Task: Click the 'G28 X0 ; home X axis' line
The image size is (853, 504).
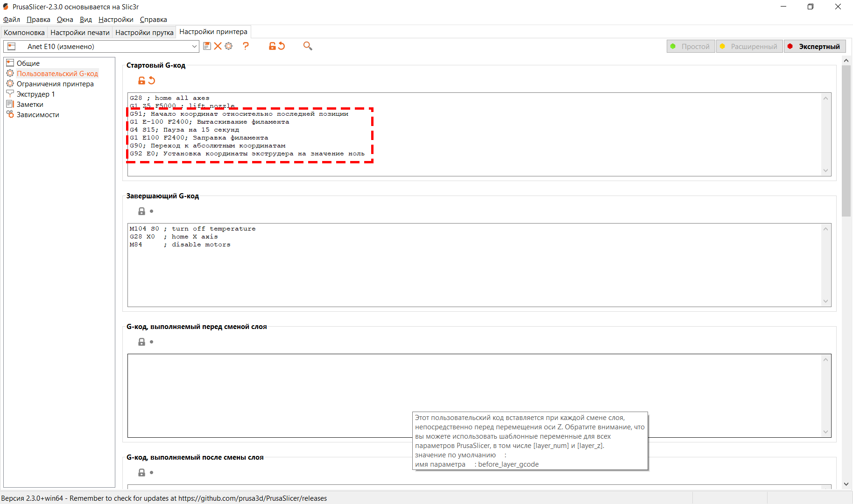Action: tap(174, 237)
